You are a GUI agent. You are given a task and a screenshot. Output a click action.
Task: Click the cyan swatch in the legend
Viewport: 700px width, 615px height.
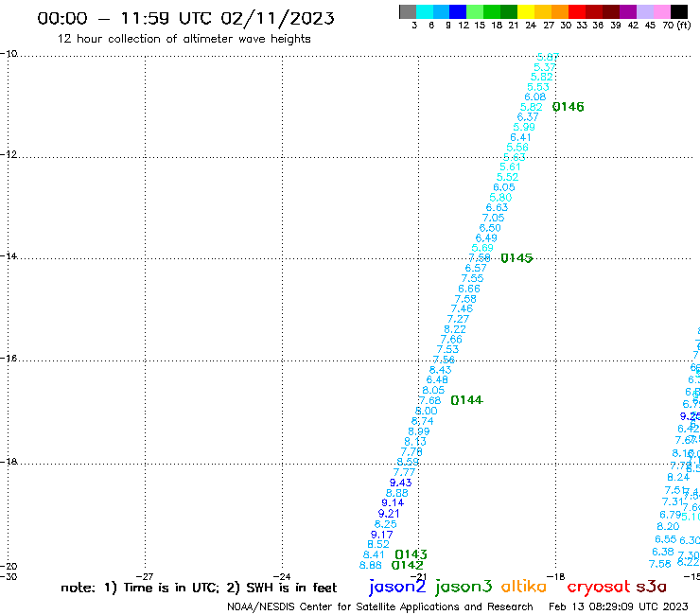425,11
